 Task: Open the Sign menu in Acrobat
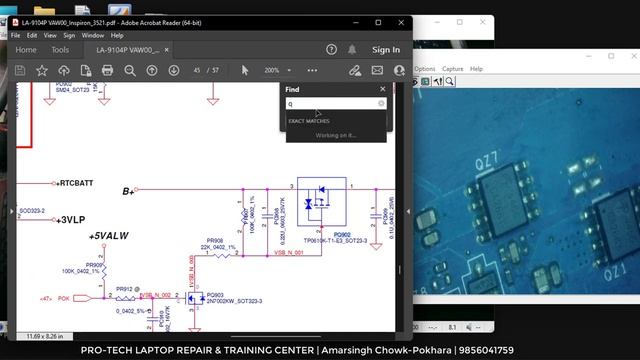pyautogui.click(x=69, y=36)
